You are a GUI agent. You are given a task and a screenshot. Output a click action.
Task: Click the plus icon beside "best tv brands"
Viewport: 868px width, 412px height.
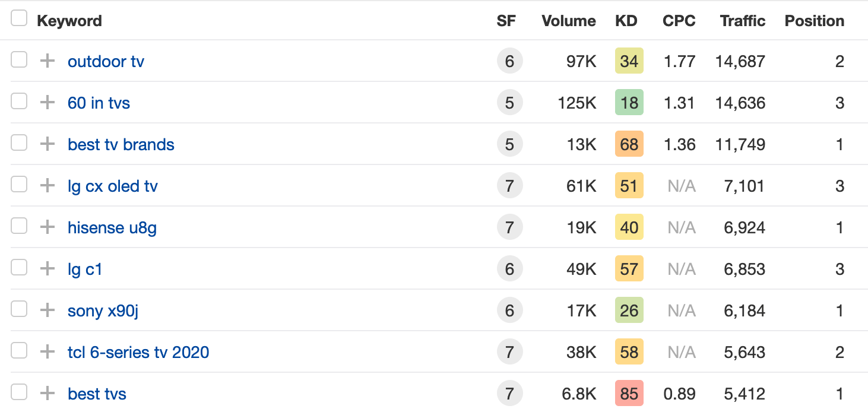(46, 144)
